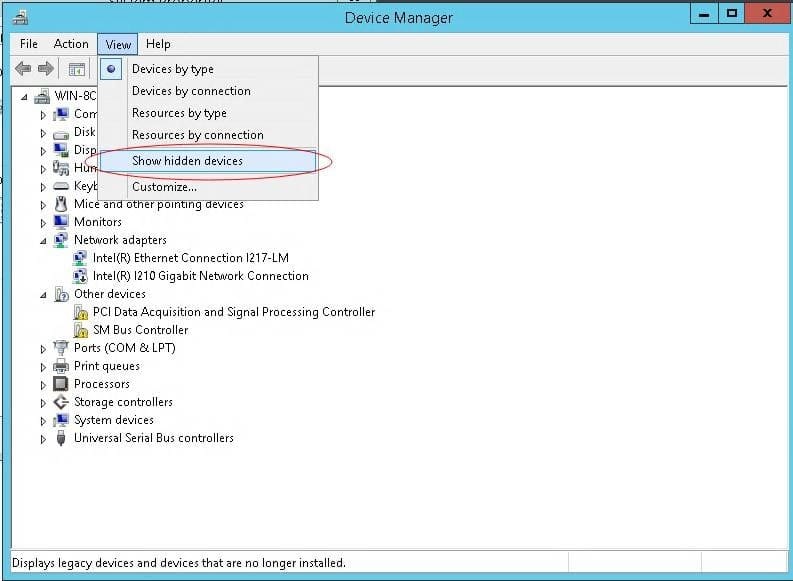Click the Processors category icon
Image resolution: width=793 pixels, height=581 pixels.
point(61,384)
